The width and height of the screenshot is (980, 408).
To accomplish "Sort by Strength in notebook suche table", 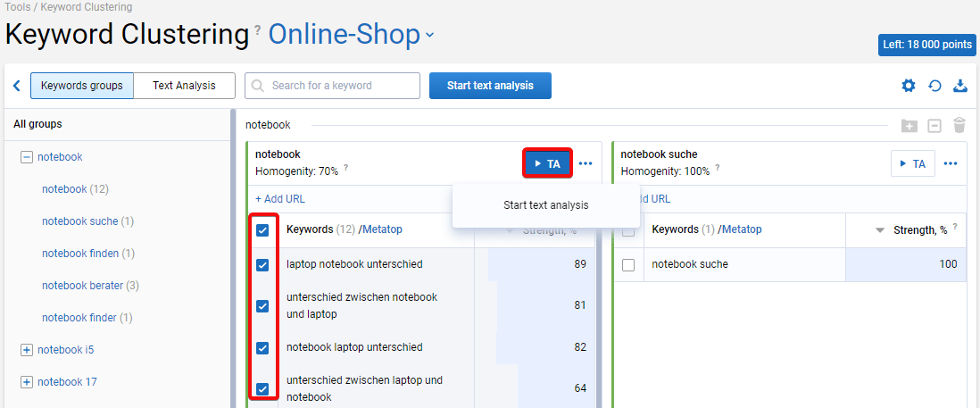I will (x=880, y=230).
